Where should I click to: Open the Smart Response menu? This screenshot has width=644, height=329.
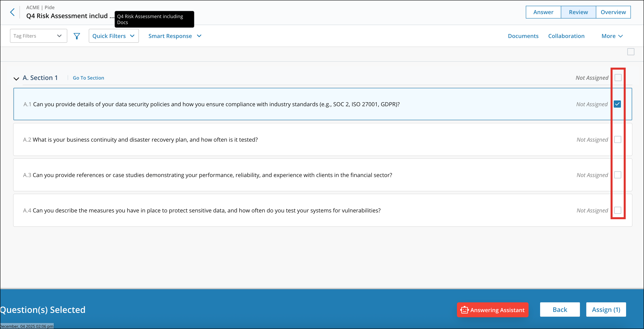coord(175,36)
